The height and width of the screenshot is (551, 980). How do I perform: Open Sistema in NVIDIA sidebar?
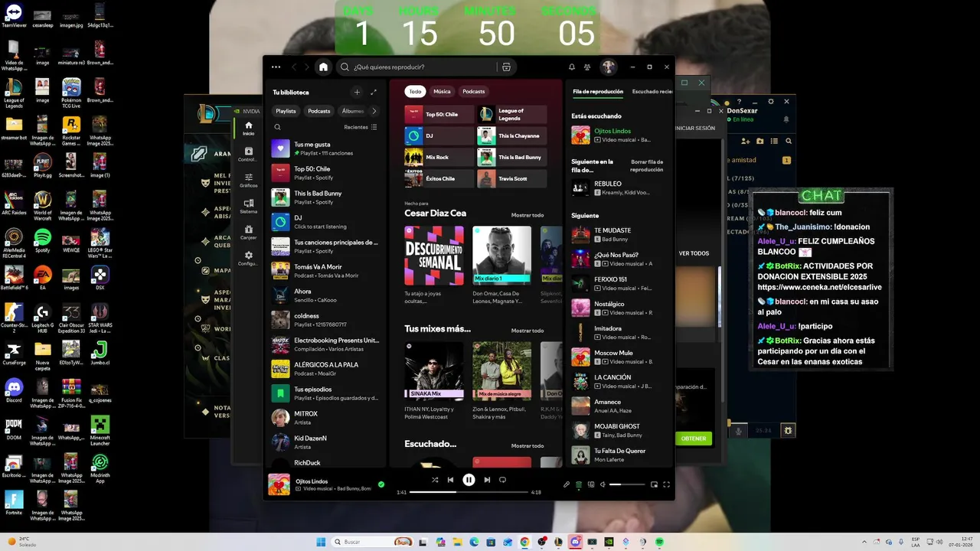tap(248, 207)
